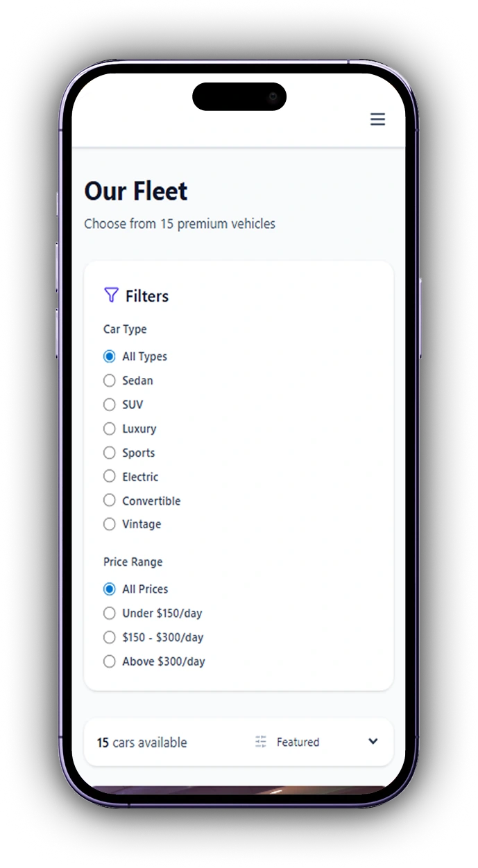Click the purple Filters funnel icon
478x868 pixels.
(x=111, y=295)
